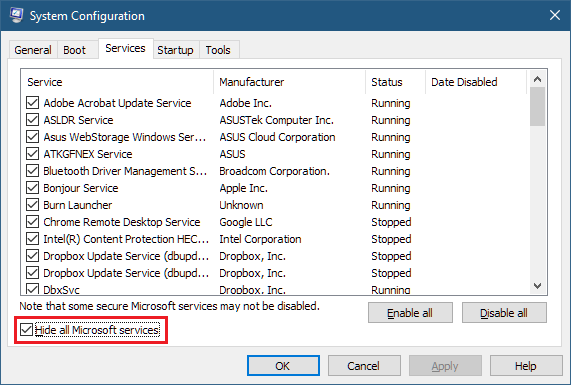The image size is (571, 385).
Task: Click the Broadcom Corporation. manufacturer text
Action: (275, 171)
